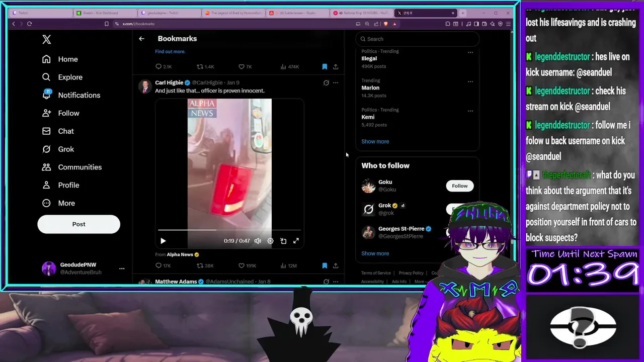This screenshot has height=362, width=644.
Task: Enter video fullscreen mode
Action: [296, 241]
